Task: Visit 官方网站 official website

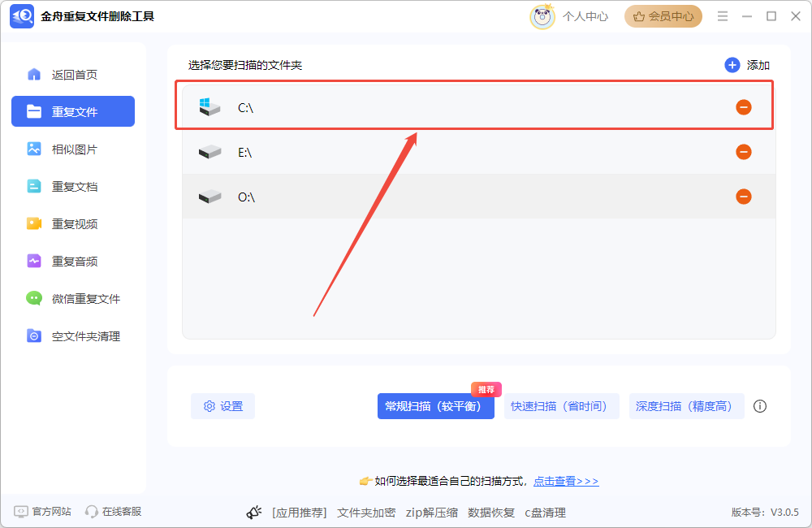Action: pyautogui.click(x=43, y=512)
